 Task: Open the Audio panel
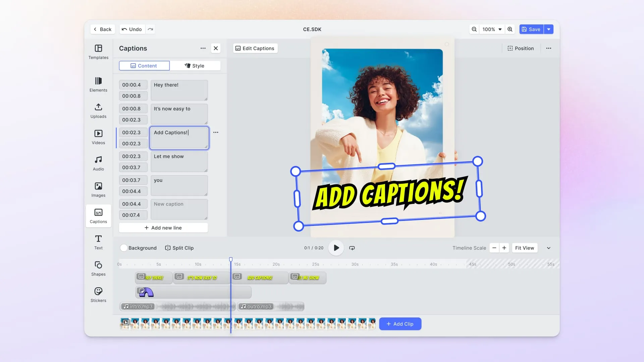pos(98,164)
